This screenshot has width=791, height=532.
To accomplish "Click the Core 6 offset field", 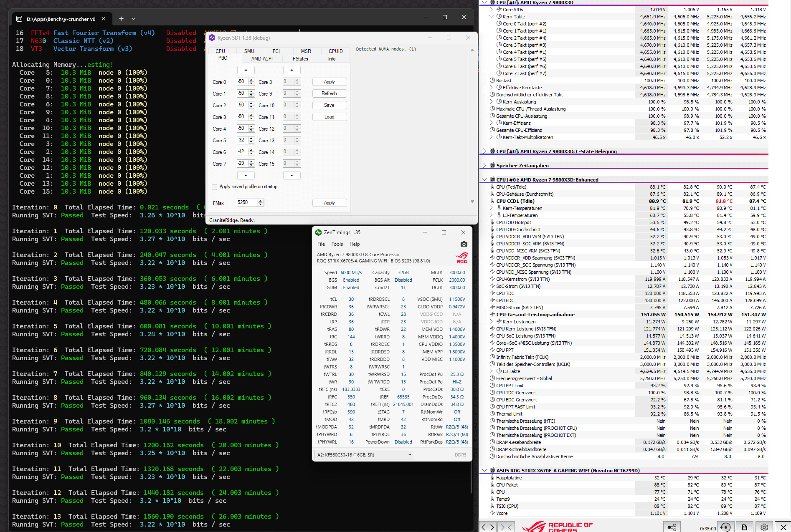I will (243, 152).
